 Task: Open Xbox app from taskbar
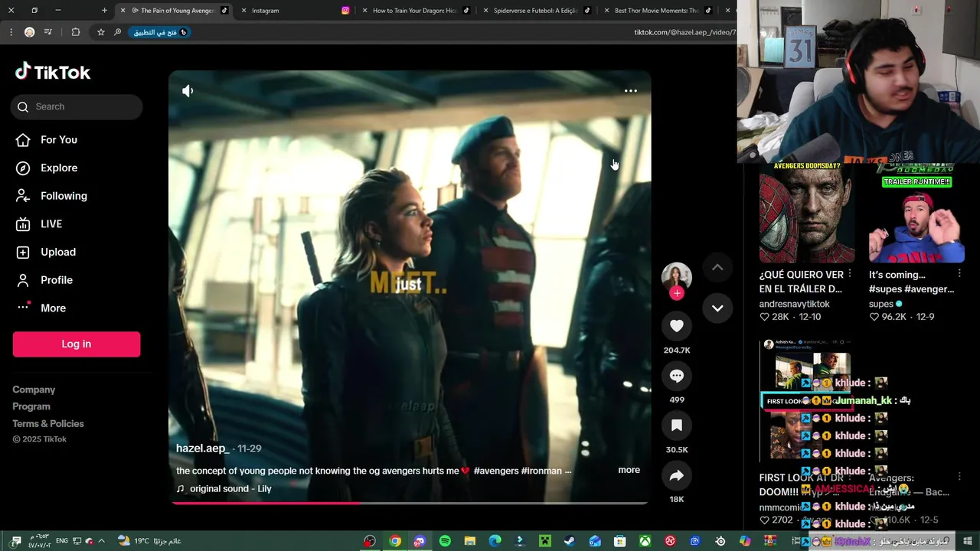[x=645, y=541]
